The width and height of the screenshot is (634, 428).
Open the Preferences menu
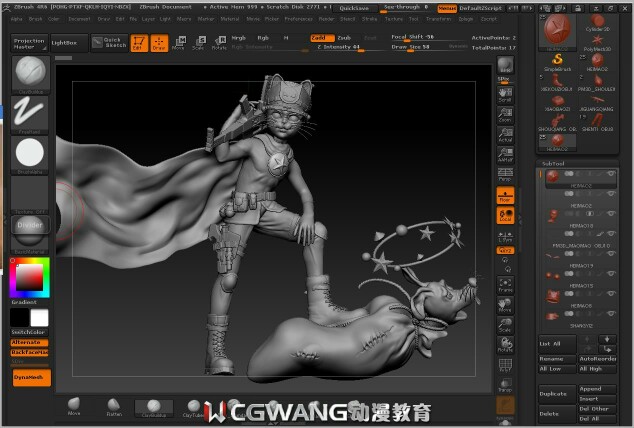[x=298, y=19]
